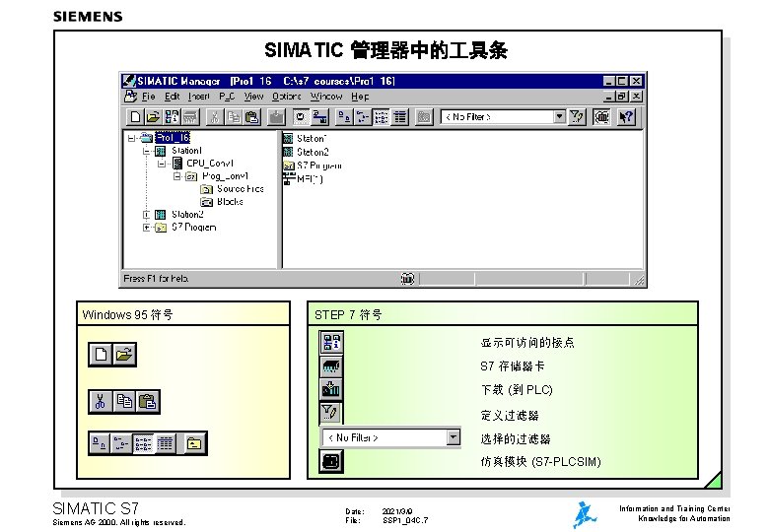The width and height of the screenshot is (769, 532).
Task: Open the Options menu
Action: point(287,97)
